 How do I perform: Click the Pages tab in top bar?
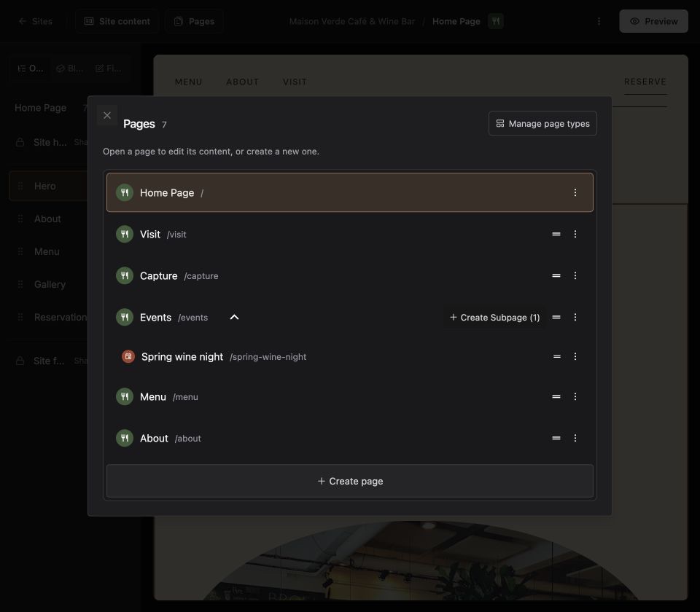coord(194,21)
